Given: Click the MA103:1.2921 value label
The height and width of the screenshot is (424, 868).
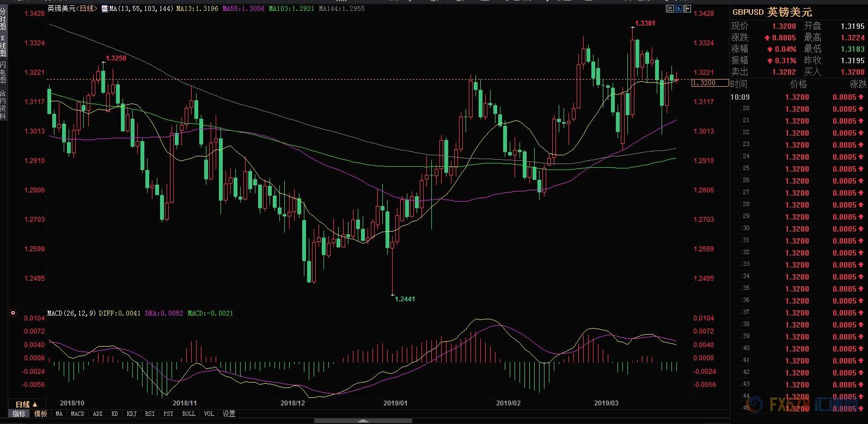Looking at the screenshot, I should click(x=292, y=9).
